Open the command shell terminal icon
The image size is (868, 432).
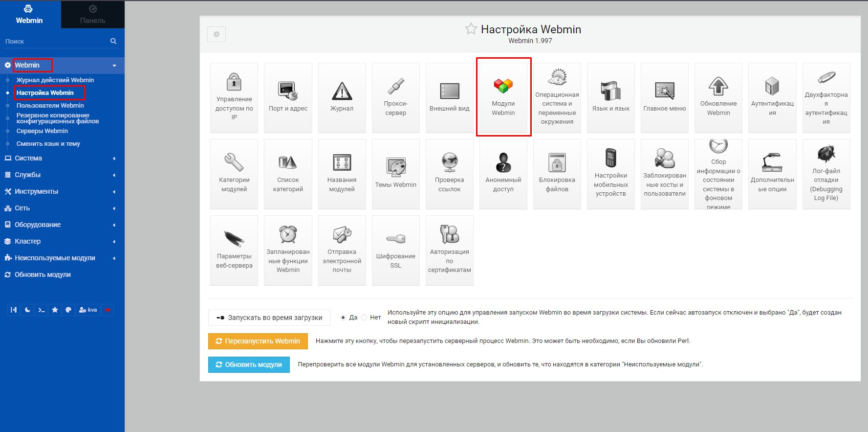[x=42, y=310]
